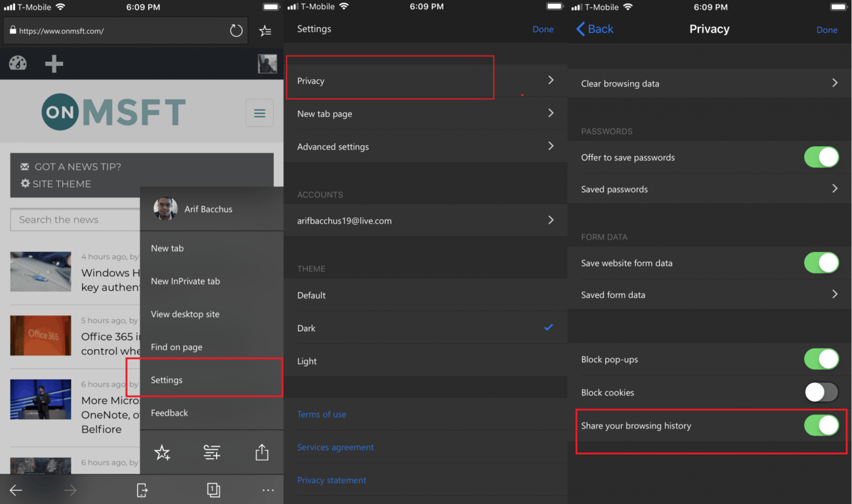The width and height of the screenshot is (852, 504).
Task: Open the Windows Hello article thumbnail
Action: coord(41,272)
